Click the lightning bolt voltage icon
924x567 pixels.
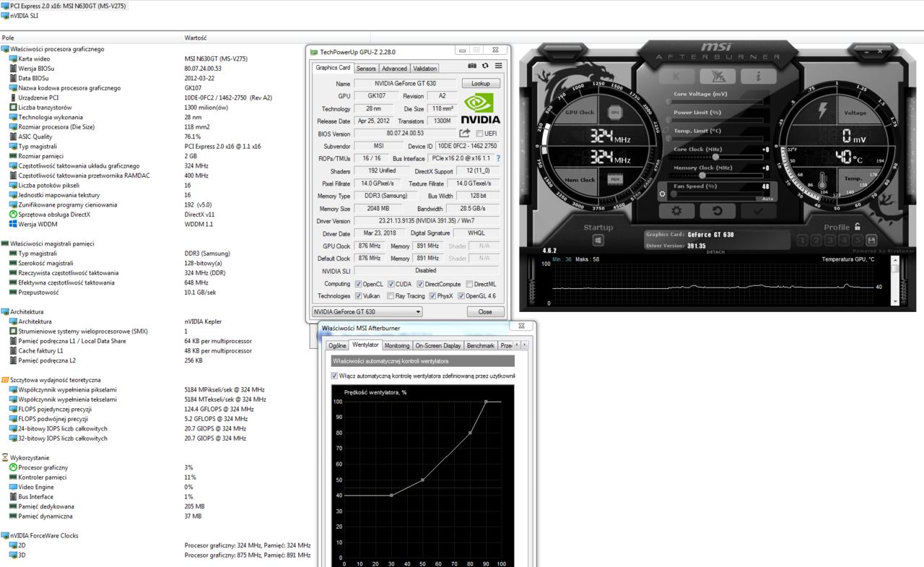(x=822, y=111)
